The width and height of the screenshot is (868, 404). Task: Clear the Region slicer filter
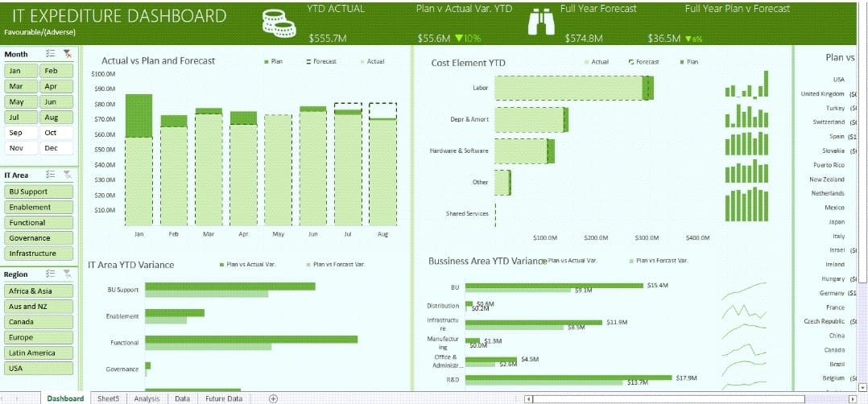click(x=68, y=274)
